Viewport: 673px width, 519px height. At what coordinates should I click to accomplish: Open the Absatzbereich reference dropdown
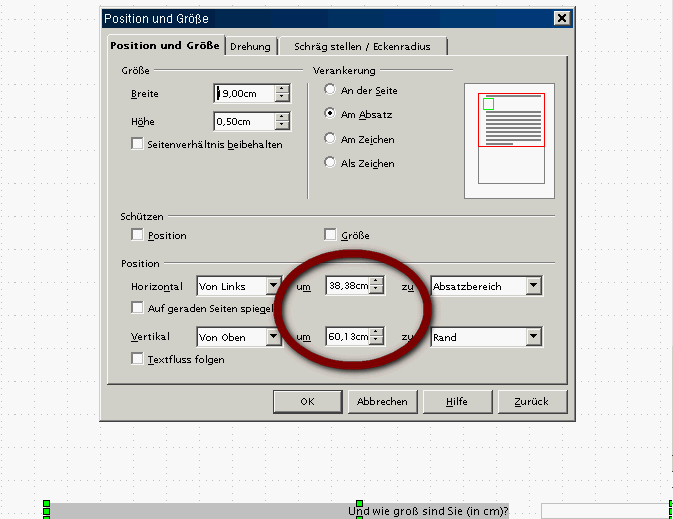tap(534, 287)
